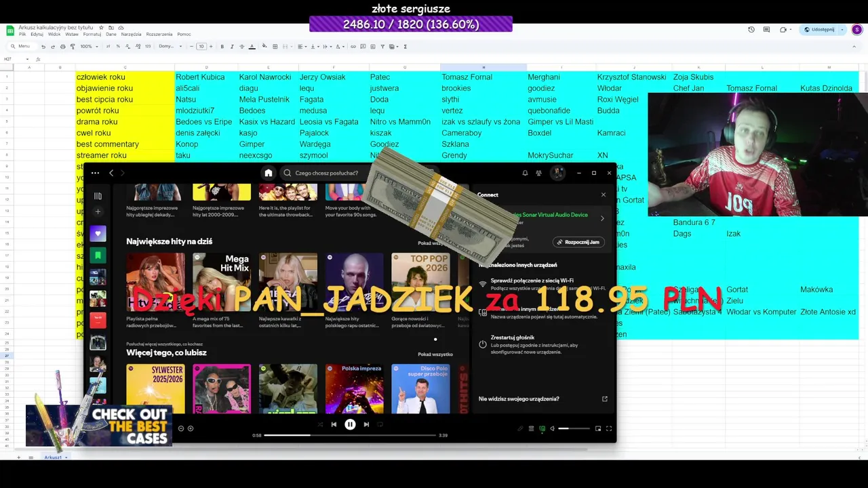Screen dimensions: 868x488
Task: Open 100% zoom dropdown in Sheets
Action: point(89,47)
